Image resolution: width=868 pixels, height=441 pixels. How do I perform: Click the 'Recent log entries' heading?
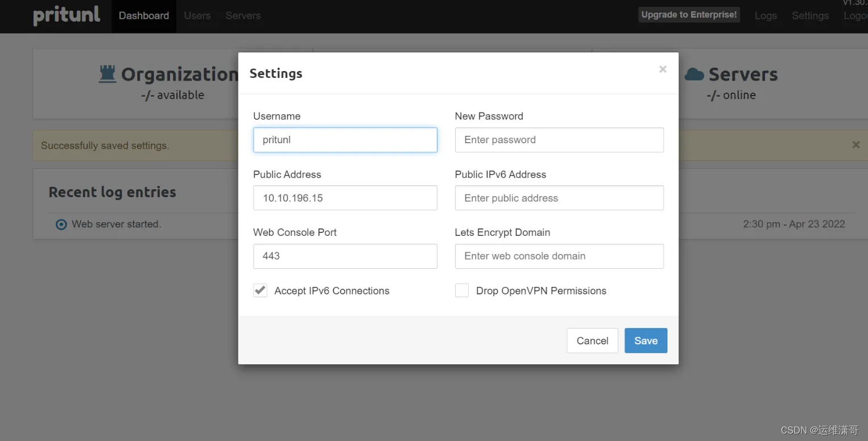coord(112,192)
